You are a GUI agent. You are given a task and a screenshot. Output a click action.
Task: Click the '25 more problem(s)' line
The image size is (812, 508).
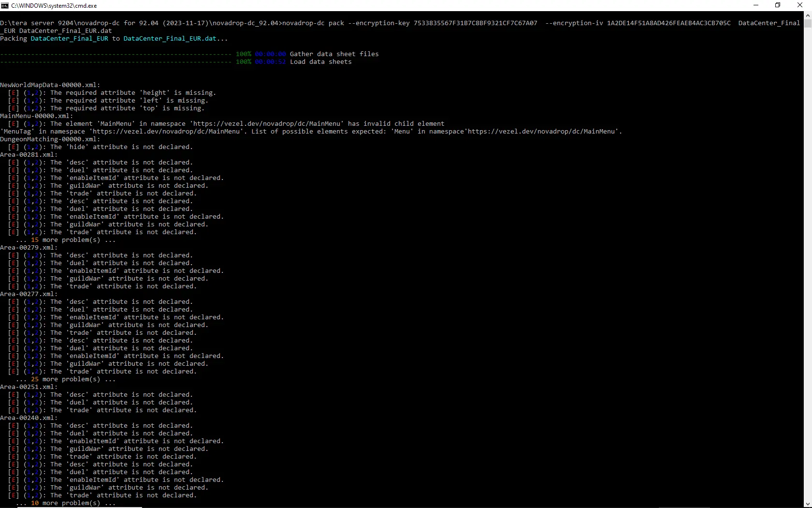pos(66,379)
